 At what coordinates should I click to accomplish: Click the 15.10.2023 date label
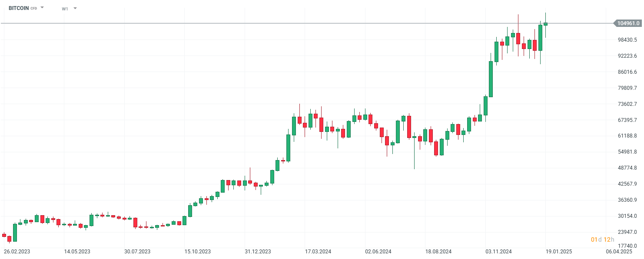pyautogui.click(x=198, y=251)
